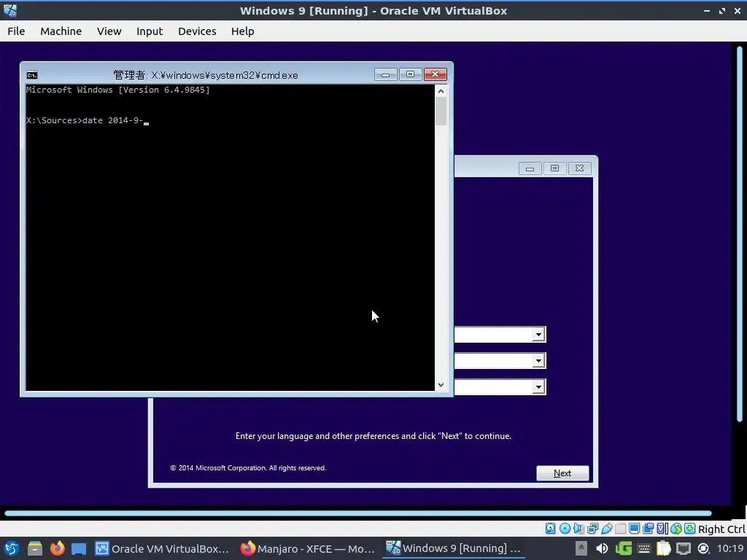This screenshot has width=747, height=560.
Task: Click the show desktop taskbar icon
Action: tap(79, 548)
